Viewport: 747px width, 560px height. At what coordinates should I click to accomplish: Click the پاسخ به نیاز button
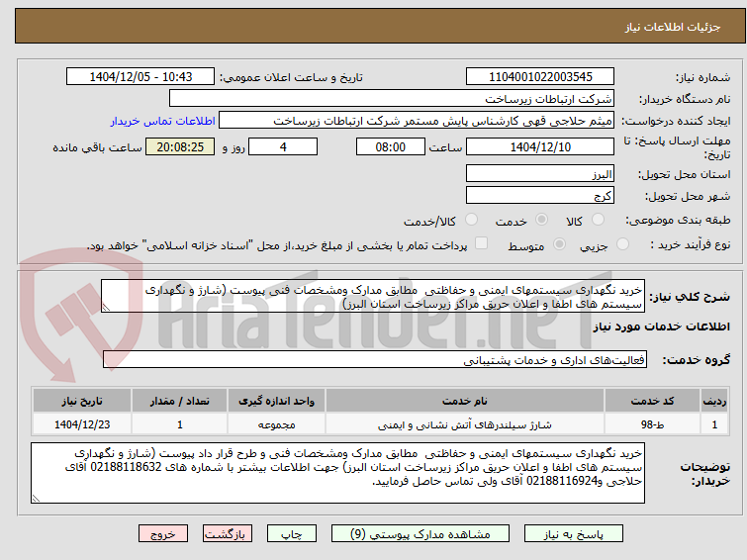[574, 534]
